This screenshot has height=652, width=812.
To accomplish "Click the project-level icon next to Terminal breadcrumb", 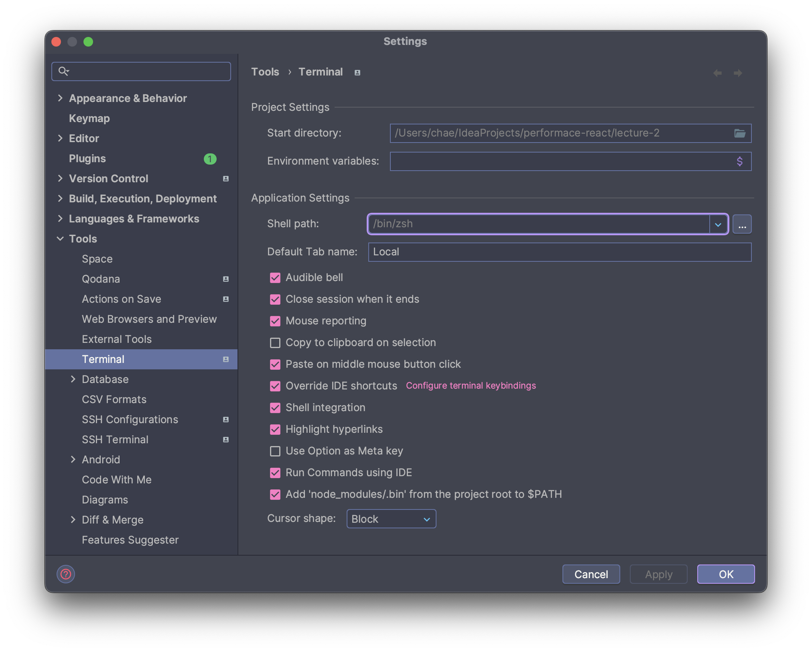I will (357, 73).
